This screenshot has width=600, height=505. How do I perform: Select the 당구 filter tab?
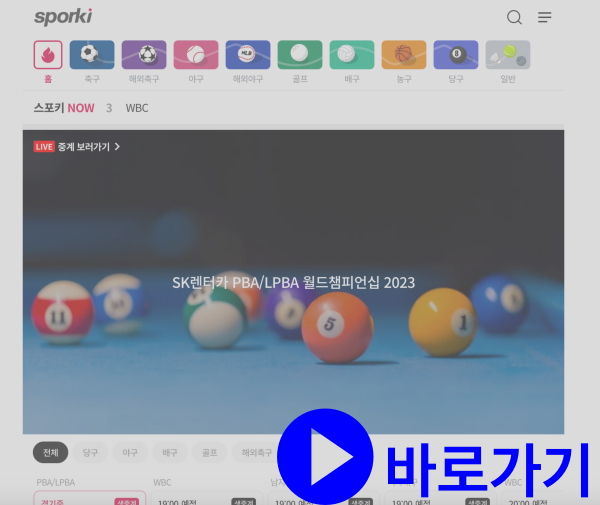pyautogui.click(x=90, y=453)
